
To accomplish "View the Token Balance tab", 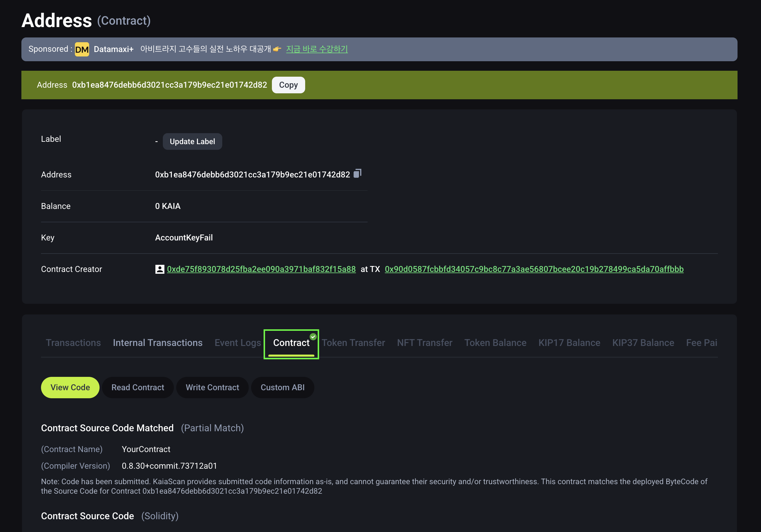I will pyautogui.click(x=495, y=343).
